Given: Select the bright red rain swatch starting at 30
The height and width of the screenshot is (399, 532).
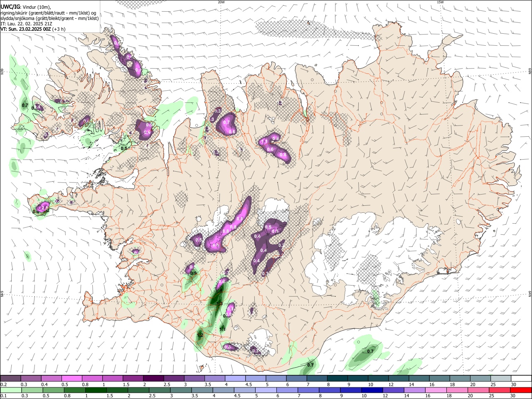Looking at the screenshot, I should click(521, 390).
